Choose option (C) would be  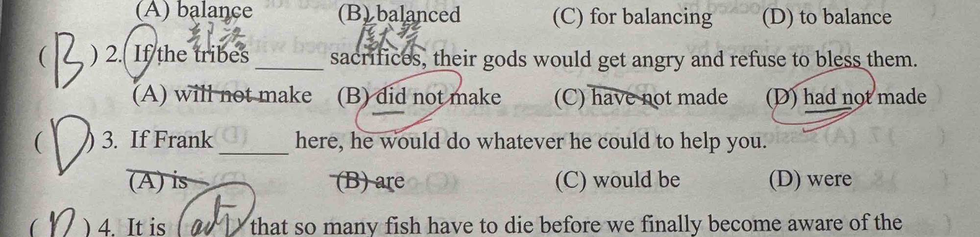tap(617, 180)
